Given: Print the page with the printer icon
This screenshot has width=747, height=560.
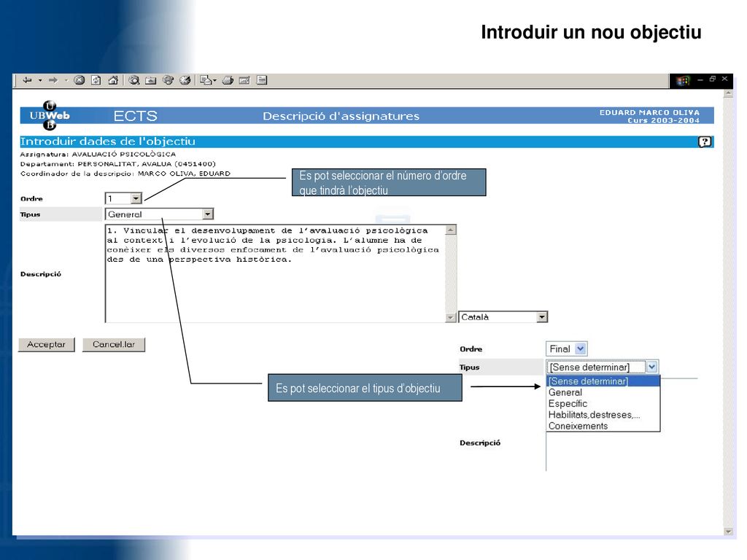Looking at the screenshot, I should coord(228,80).
